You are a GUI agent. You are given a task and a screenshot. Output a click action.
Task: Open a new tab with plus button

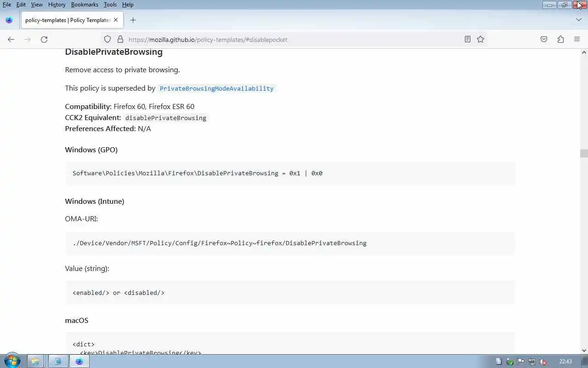click(133, 20)
